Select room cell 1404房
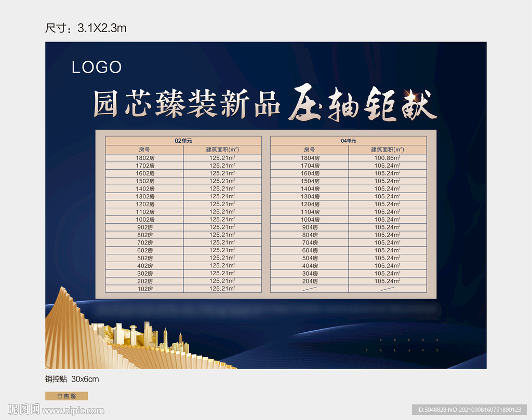This screenshot has height=420, width=532. tap(310, 189)
